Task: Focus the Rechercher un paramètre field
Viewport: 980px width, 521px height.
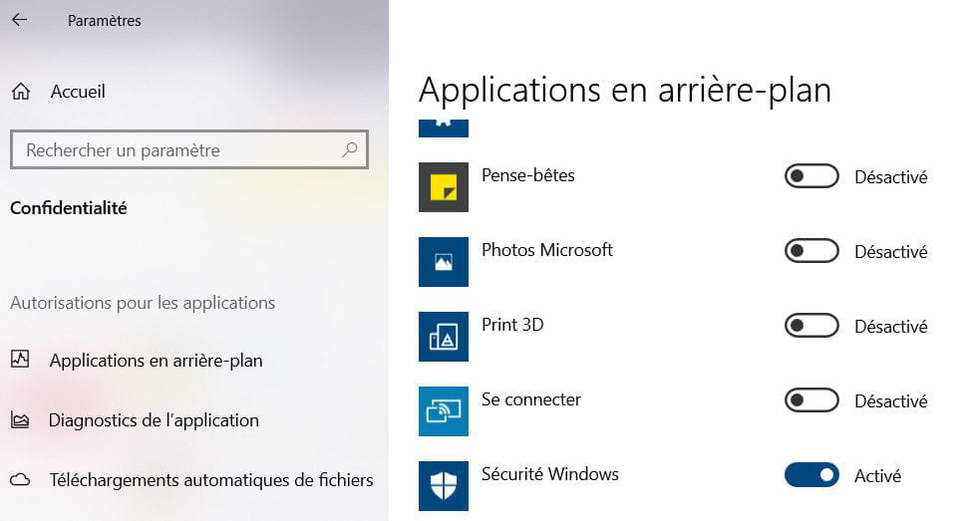Action: tap(188, 149)
